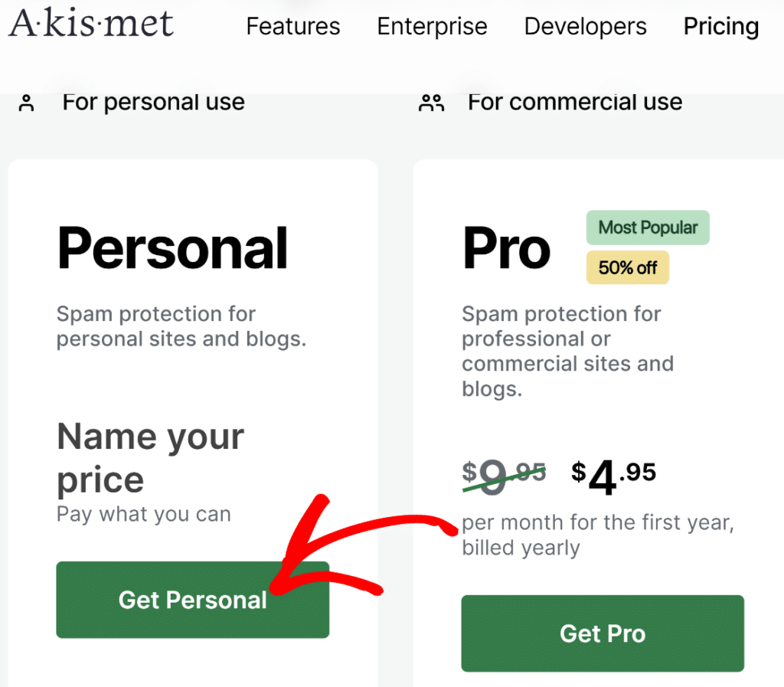
Task: Click the "Most Popular" badge
Action: (x=647, y=227)
